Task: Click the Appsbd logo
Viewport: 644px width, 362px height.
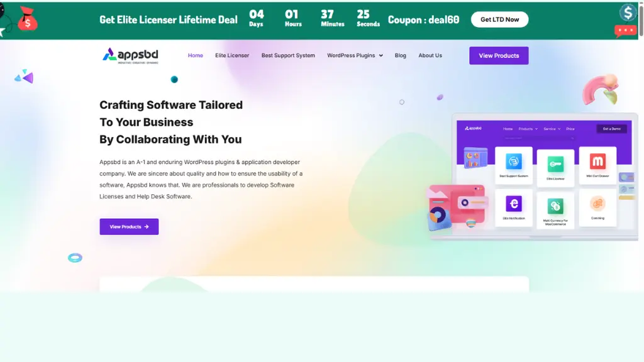Action: 130,55
